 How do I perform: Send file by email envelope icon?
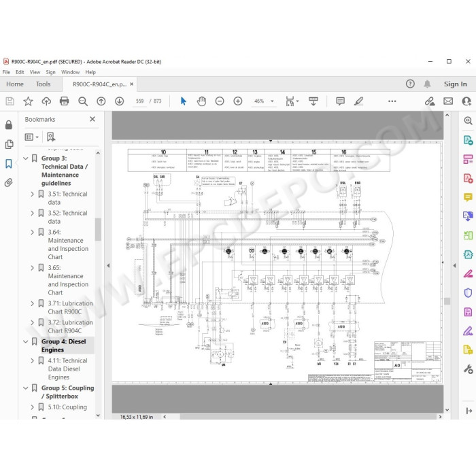tap(448, 101)
